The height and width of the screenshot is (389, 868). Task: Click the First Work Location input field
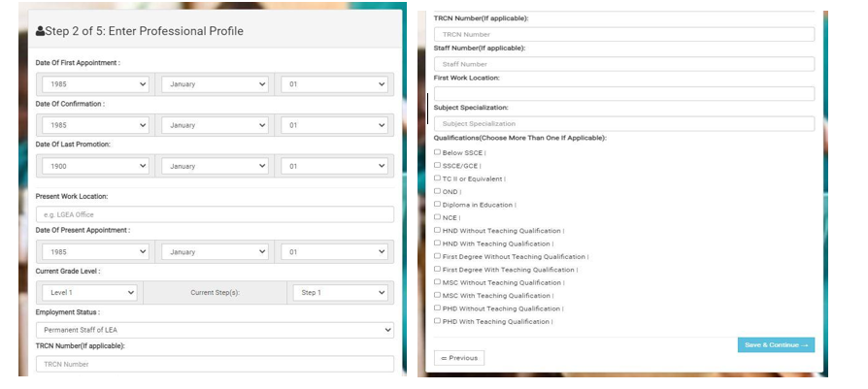pyautogui.click(x=623, y=94)
